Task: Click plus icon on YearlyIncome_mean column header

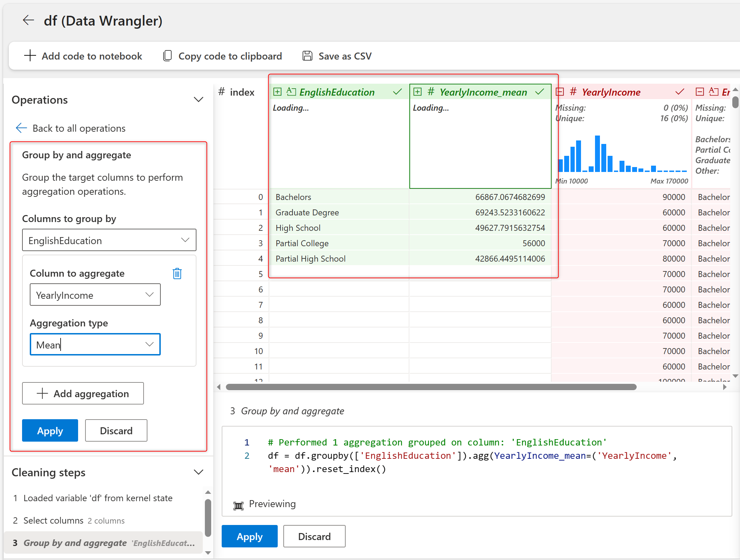Action: point(417,92)
